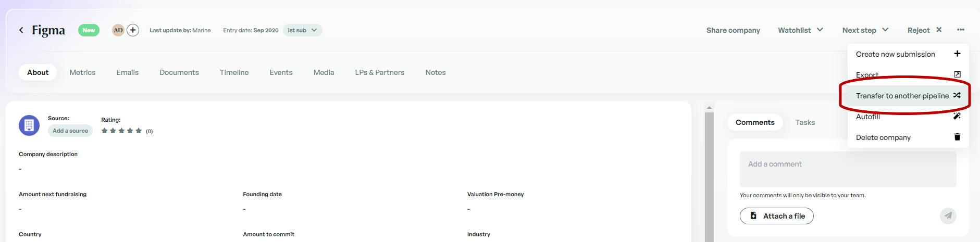This screenshot has height=242, width=980.
Task: Click the Founding date label
Action: [x=262, y=194]
